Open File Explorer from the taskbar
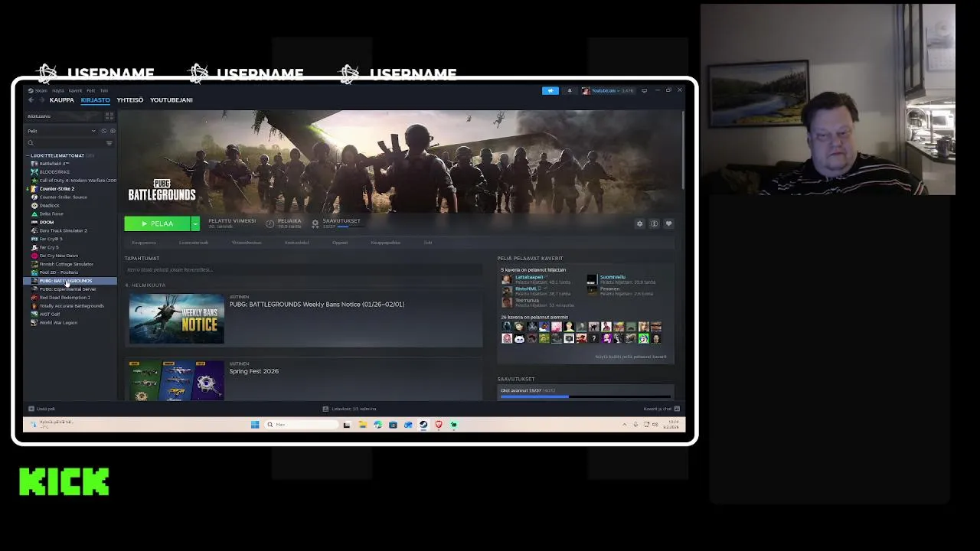 pyautogui.click(x=362, y=425)
